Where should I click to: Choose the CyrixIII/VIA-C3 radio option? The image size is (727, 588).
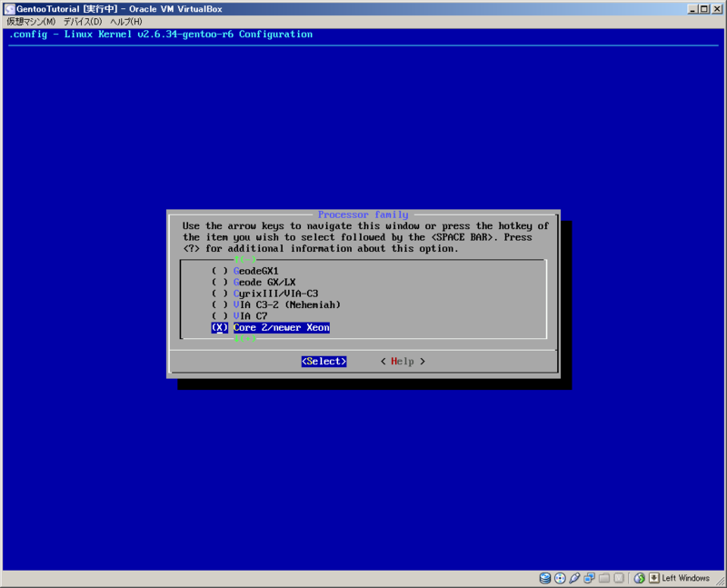264,294
